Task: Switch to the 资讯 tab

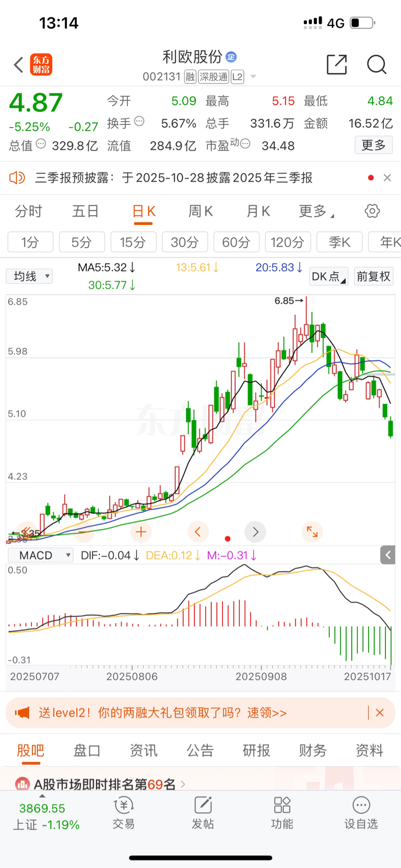Action: tap(144, 750)
